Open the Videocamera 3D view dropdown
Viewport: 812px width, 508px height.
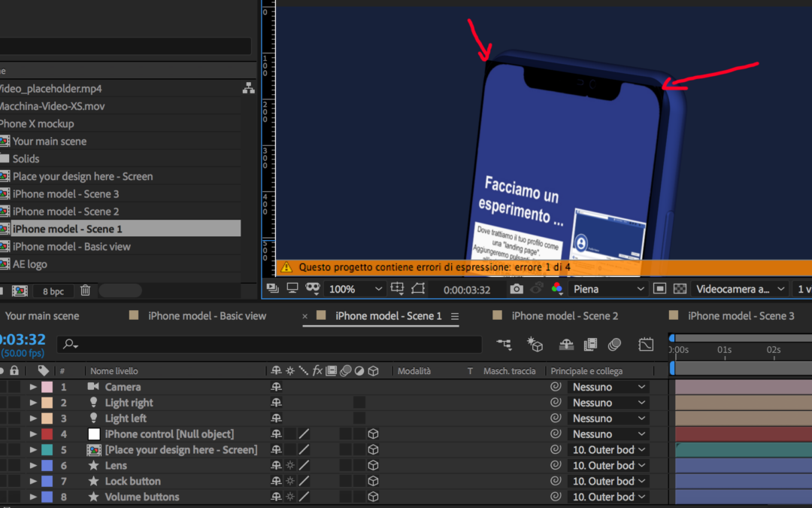[x=740, y=289]
